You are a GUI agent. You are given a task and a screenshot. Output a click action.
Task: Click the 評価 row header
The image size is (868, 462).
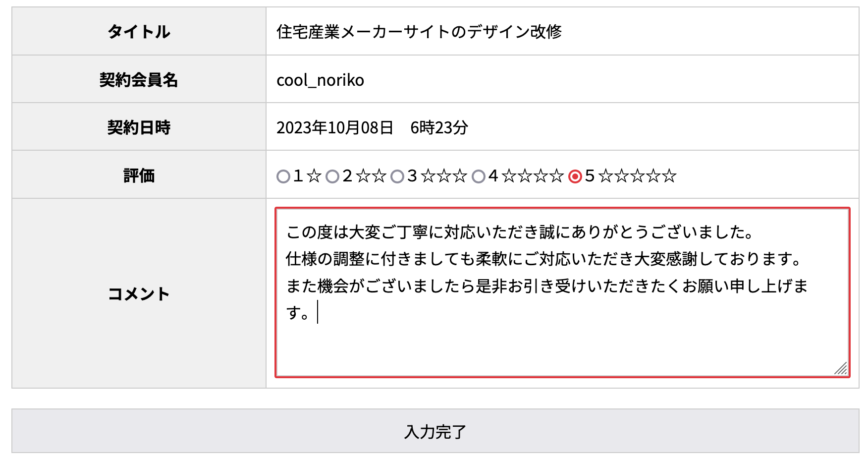click(x=139, y=175)
